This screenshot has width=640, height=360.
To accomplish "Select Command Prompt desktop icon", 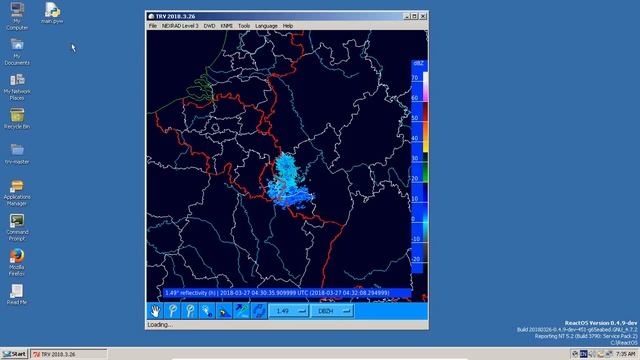I will point(17,227).
